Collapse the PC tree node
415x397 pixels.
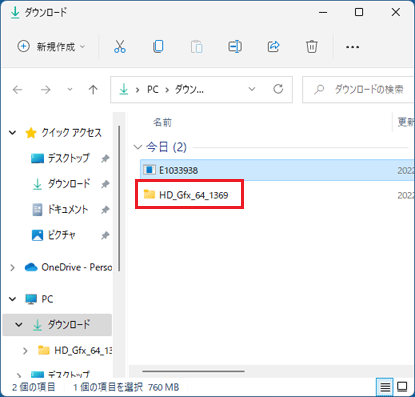(x=13, y=299)
